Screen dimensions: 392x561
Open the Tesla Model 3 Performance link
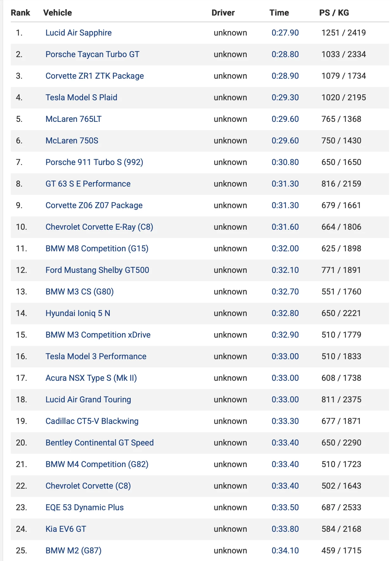click(96, 356)
